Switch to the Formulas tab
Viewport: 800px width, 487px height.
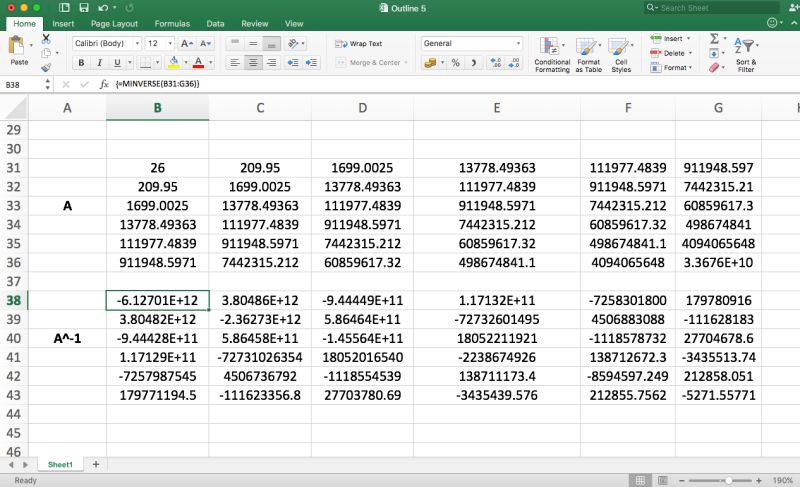point(172,23)
